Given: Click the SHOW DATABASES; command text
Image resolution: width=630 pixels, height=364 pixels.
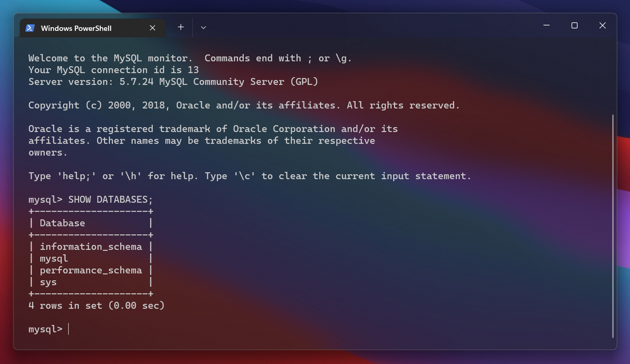Looking at the screenshot, I should click(x=110, y=200).
